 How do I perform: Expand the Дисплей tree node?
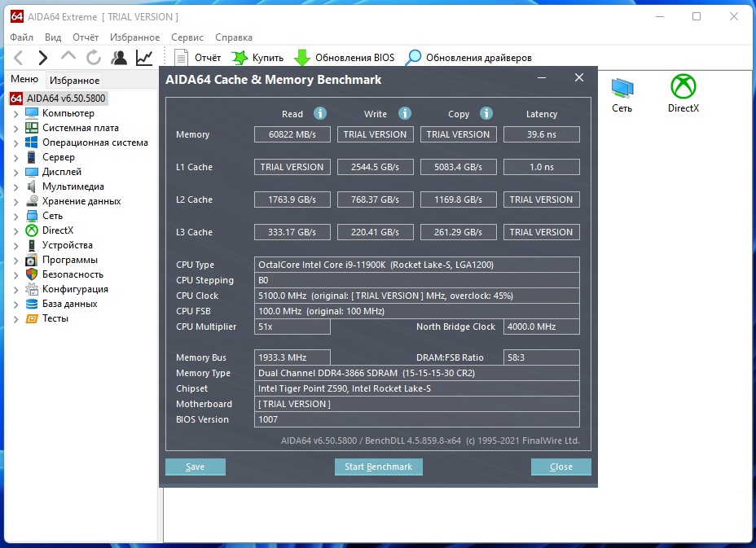point(16,173)
